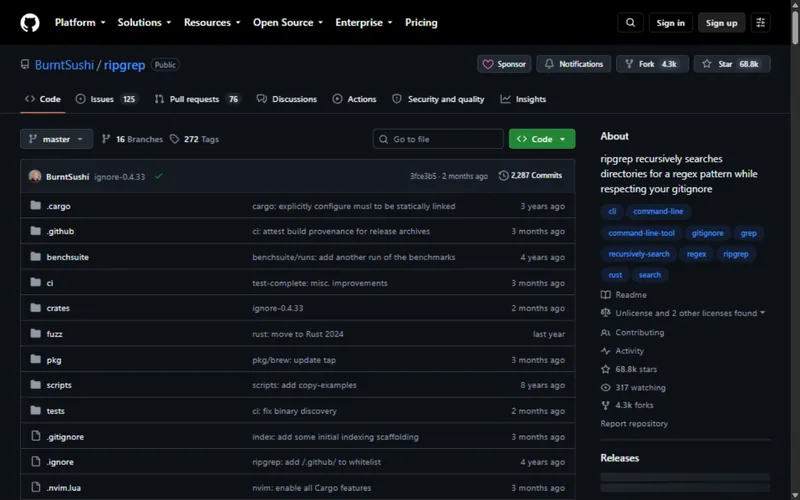Click the scripts folder icon

tap(35, 385)
